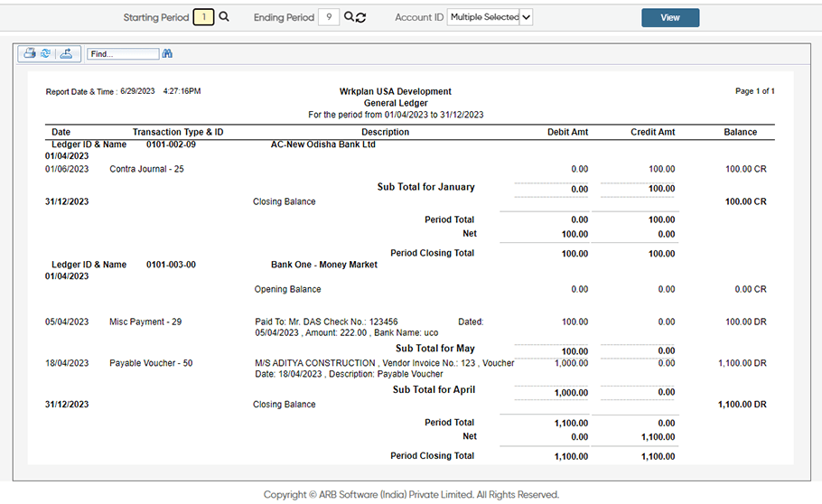Click the Starting Period search magnifier icon
This screenshot has width=822, height=504.
click(224, 17)
